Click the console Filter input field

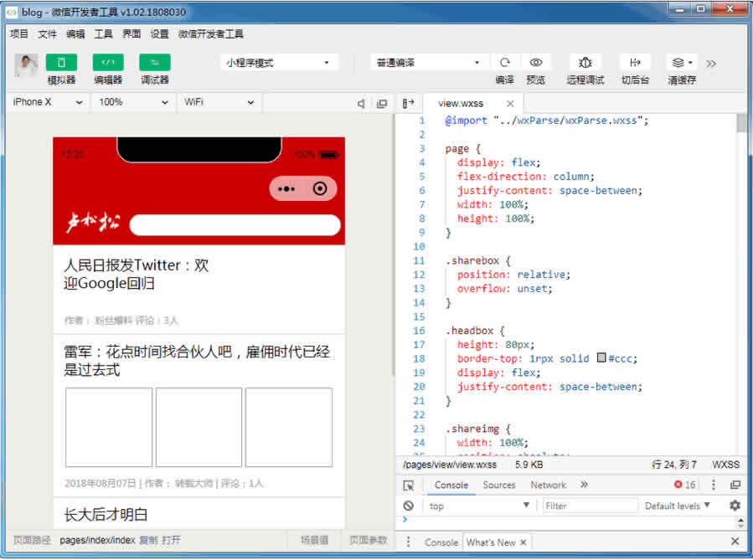coord(590,506)
